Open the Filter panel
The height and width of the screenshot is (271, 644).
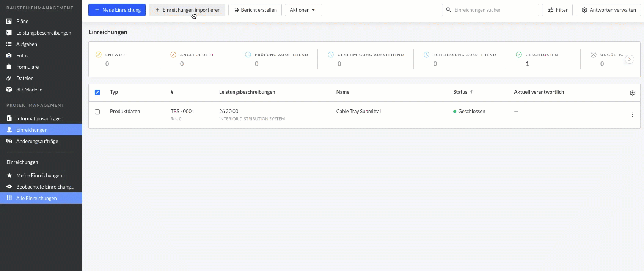557,10
